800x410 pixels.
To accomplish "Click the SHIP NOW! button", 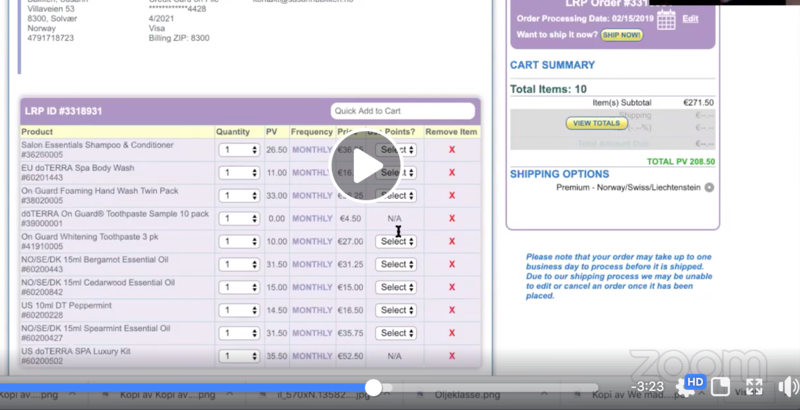I will click(621, 35).
